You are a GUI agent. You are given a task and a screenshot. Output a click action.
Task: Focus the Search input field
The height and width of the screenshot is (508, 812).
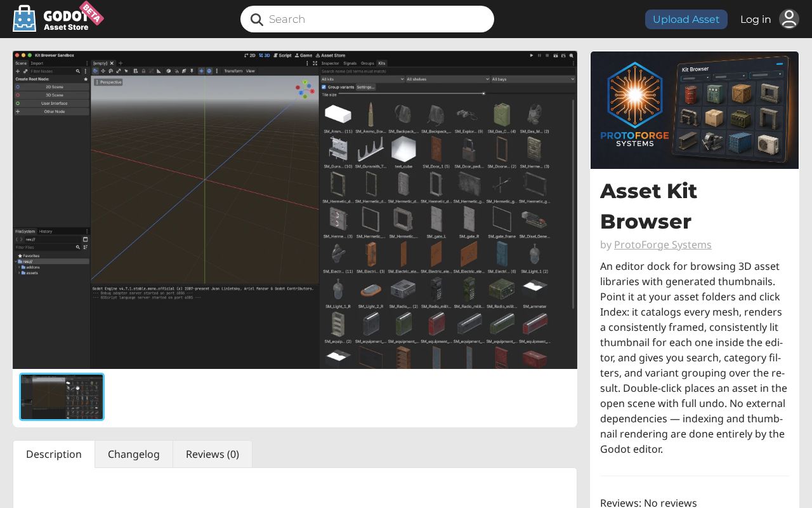367,19
